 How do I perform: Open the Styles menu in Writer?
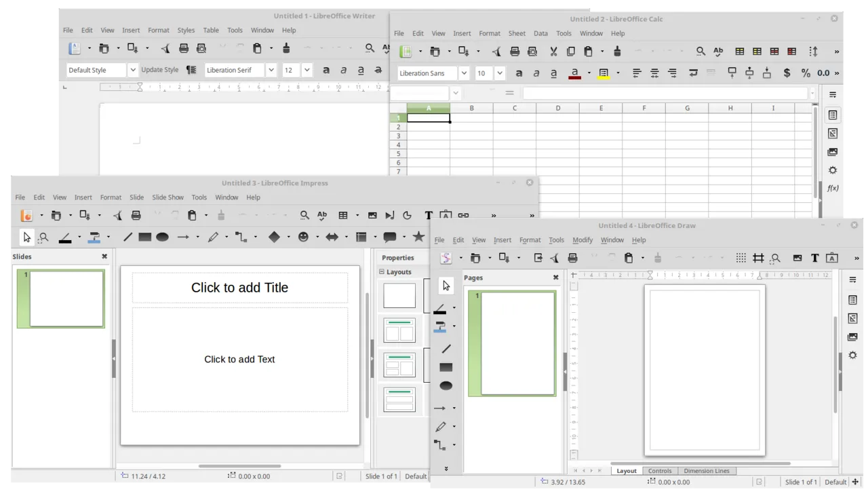186,30
